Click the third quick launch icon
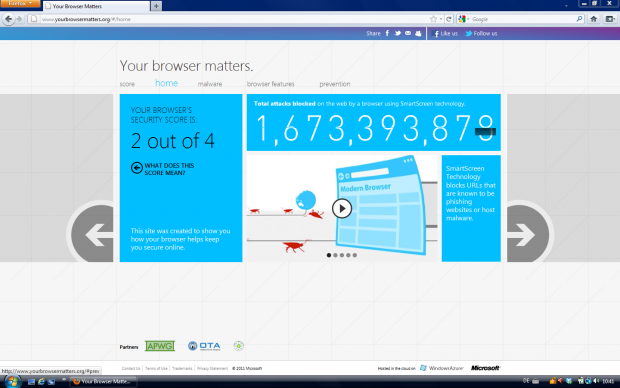This screenshot has height=388, width=620. pos(51,382)
